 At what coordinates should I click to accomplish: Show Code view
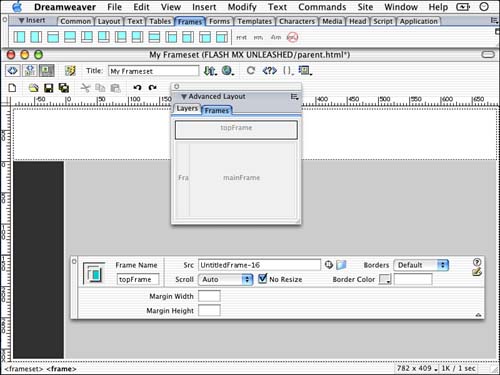click(13, 71)
